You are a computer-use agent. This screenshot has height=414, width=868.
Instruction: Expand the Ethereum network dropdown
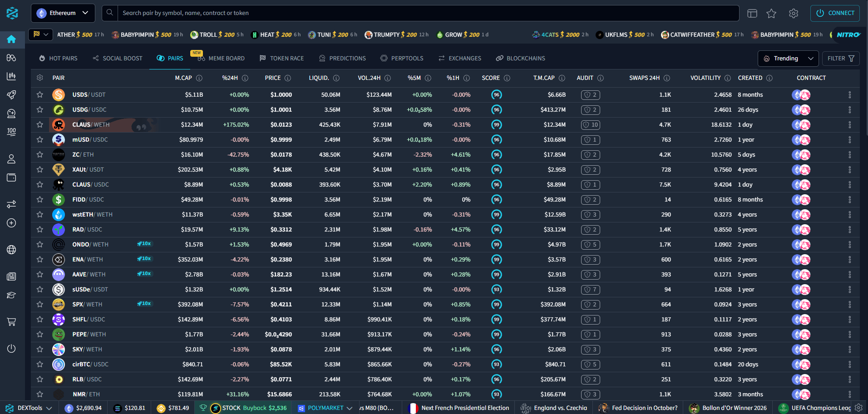(x=63, y=13)
